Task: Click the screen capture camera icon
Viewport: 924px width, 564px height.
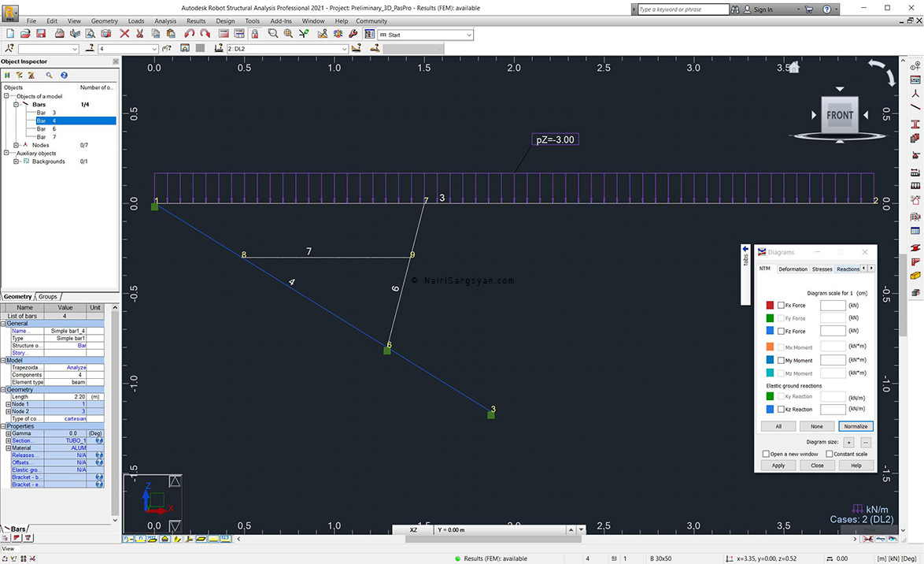Action: (105, 34)
